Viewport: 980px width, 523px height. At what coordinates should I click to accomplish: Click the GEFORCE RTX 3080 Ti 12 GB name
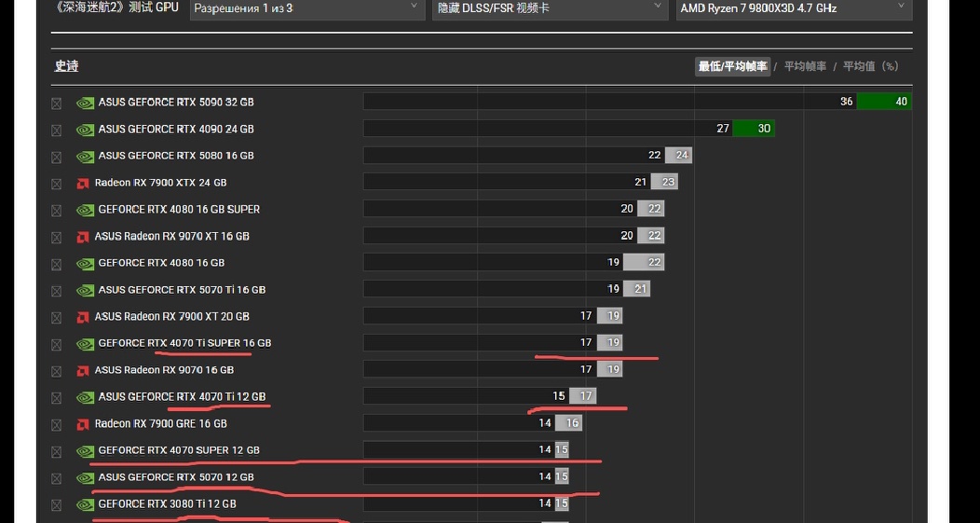click(167, 503)
